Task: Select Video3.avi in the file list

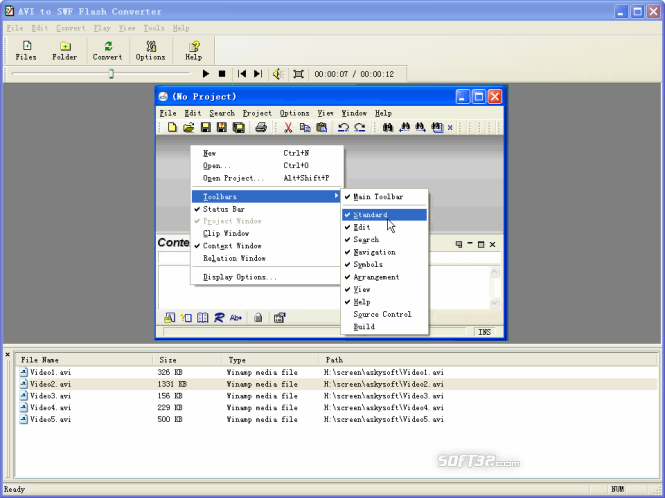Action: 338,396
